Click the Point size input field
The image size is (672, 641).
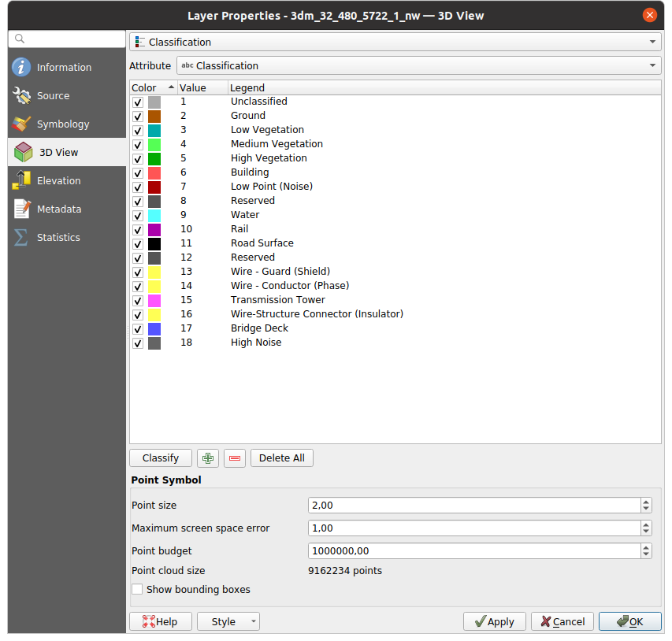pyautogui.click(x=474, y=506)
